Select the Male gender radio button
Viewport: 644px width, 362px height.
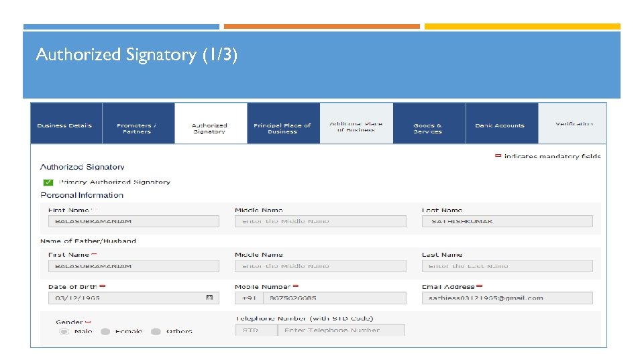pyautogui.click(x=64, y=332)
